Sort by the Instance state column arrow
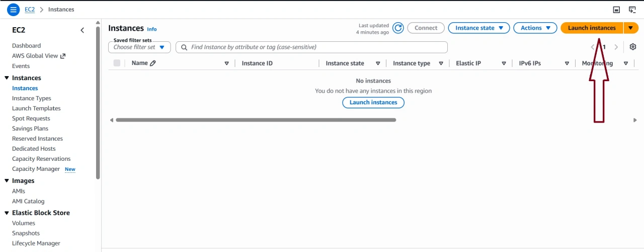Viewport: 644px width, 252px height. pos(378,64)
